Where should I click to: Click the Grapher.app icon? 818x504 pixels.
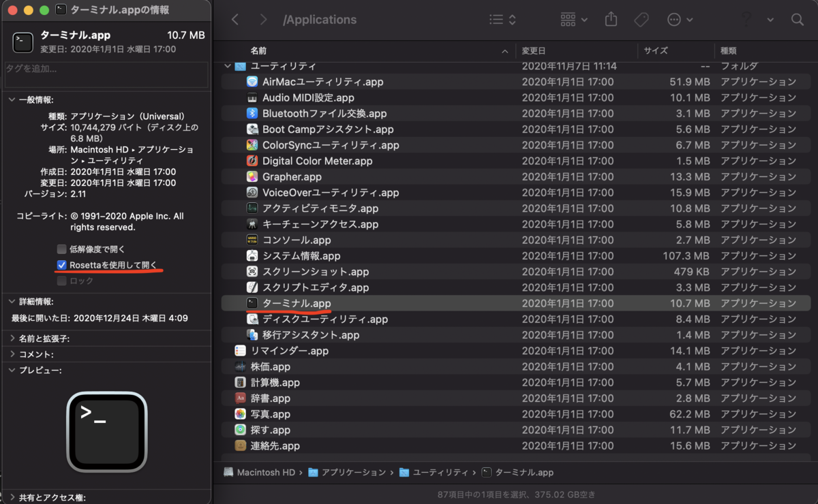coord(252,176)
